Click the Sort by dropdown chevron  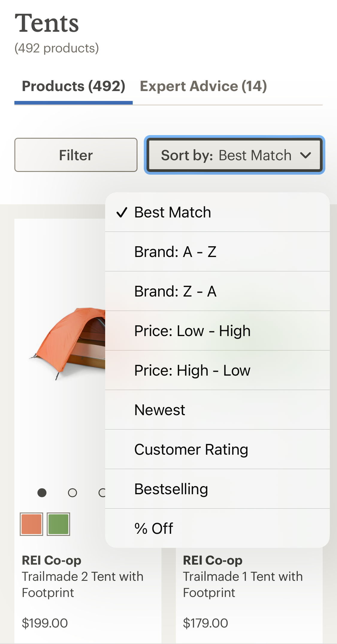click(x=306, y=155)
